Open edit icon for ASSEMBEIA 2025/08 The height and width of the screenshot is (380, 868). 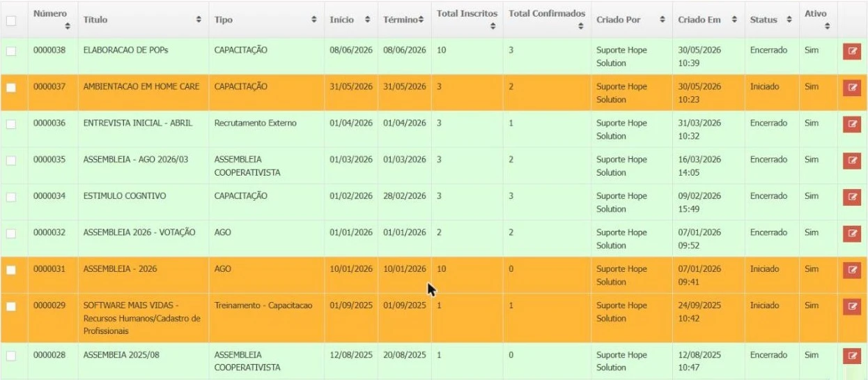click(x=851, y=356)
